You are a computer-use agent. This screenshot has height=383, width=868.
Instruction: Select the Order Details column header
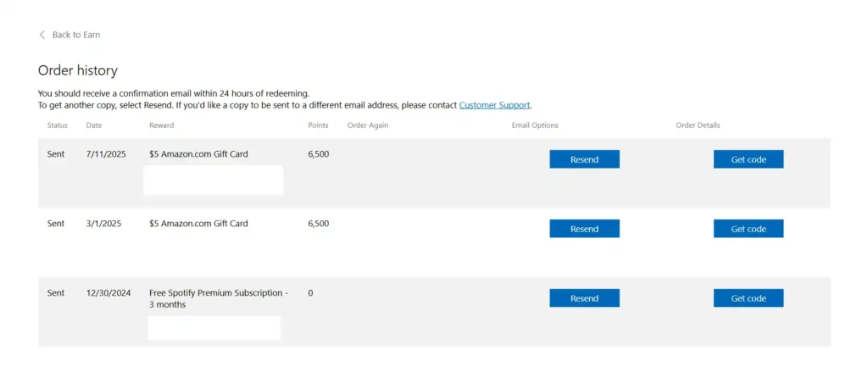(x=698, y=125)
